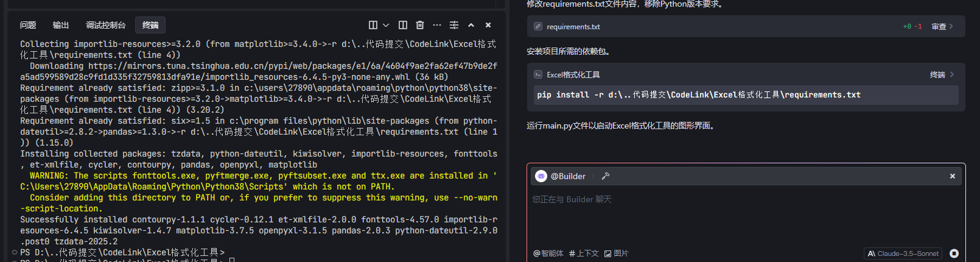Click the 图片 image attach button
The width and height of the screenshot is (980, 262).
click(x=616, y=253)
